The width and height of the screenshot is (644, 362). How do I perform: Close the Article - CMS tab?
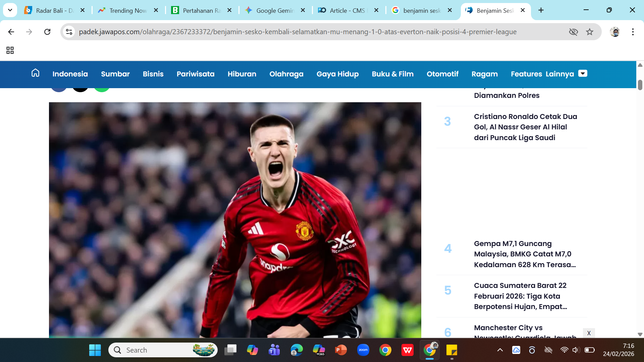point(376,10)
